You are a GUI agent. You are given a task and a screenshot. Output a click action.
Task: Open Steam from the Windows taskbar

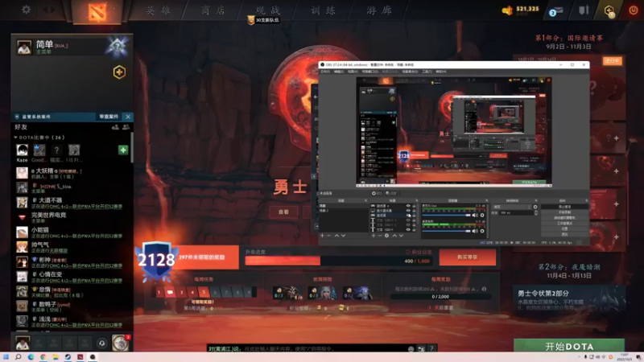click(x=68, y=357)
